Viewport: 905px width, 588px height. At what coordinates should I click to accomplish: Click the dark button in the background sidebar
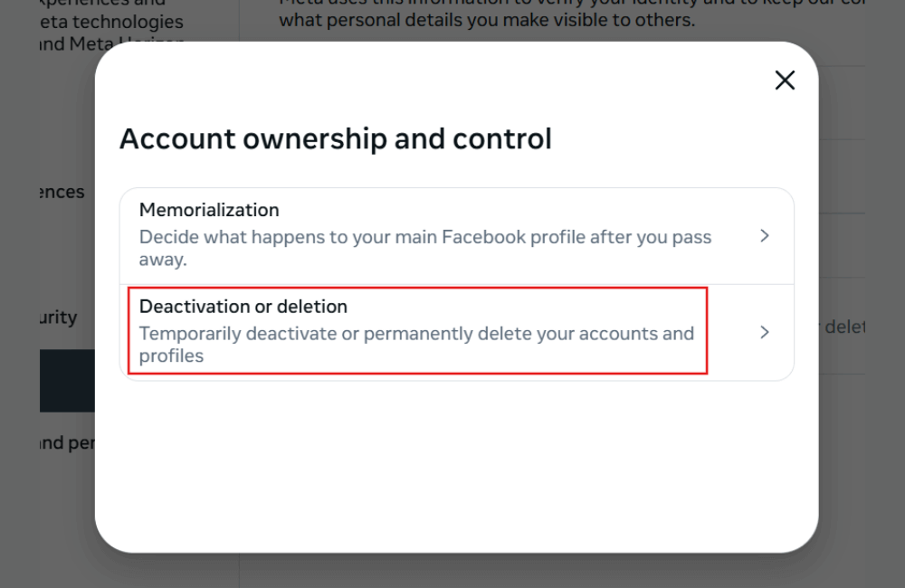65,381
